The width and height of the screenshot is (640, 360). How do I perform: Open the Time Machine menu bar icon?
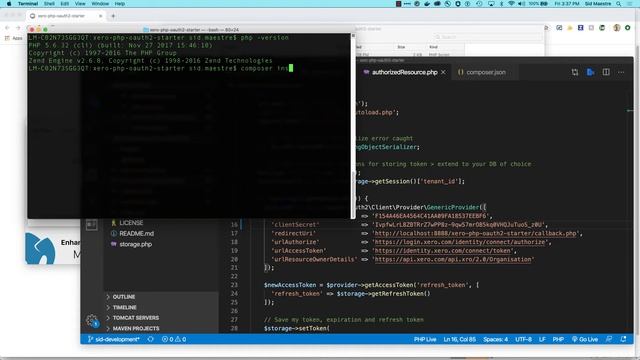point(479,4)
